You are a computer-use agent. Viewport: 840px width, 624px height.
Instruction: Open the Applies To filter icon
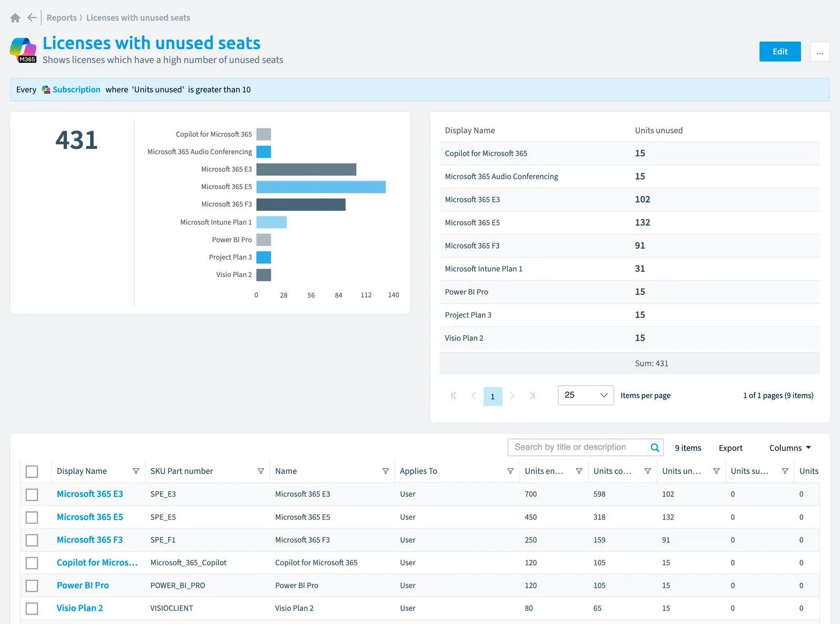pos(510,471)
